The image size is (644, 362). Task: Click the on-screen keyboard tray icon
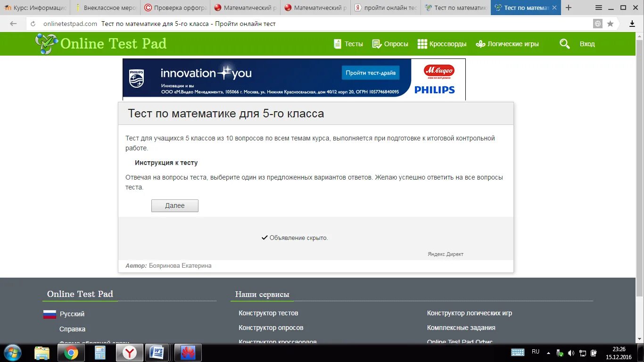[518, 353]
